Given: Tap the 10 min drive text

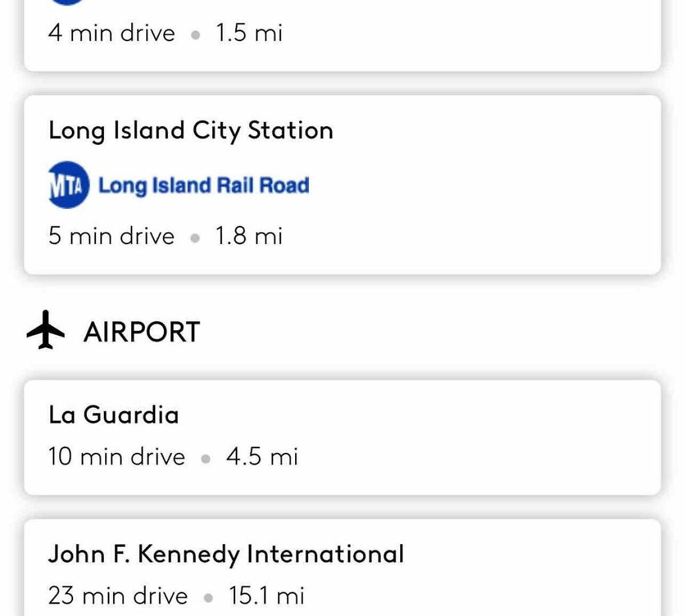Looking at the screenshot, I should click(116, 456).
